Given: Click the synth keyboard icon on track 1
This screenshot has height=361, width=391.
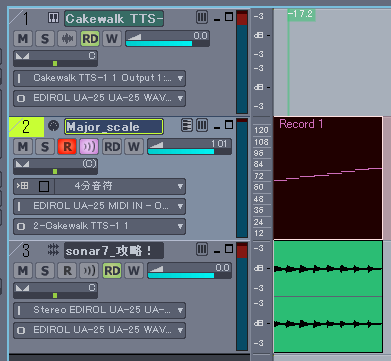Looking at the screenshot, I should (x=53, y=18).
